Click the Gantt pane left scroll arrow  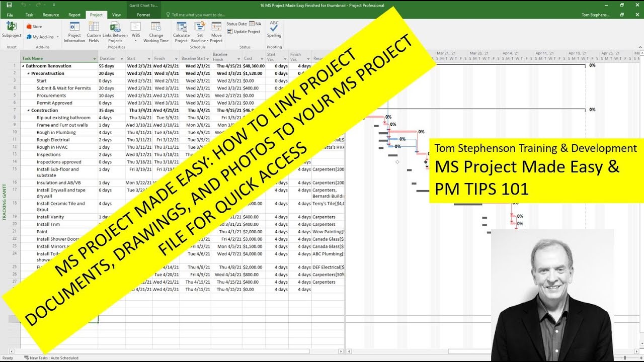click(348, 351)
